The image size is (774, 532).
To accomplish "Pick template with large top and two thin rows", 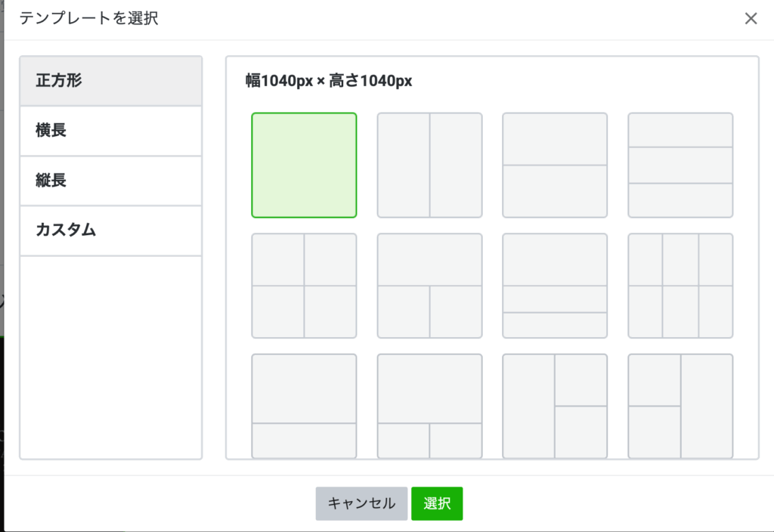I will click(x=555, y=286).
